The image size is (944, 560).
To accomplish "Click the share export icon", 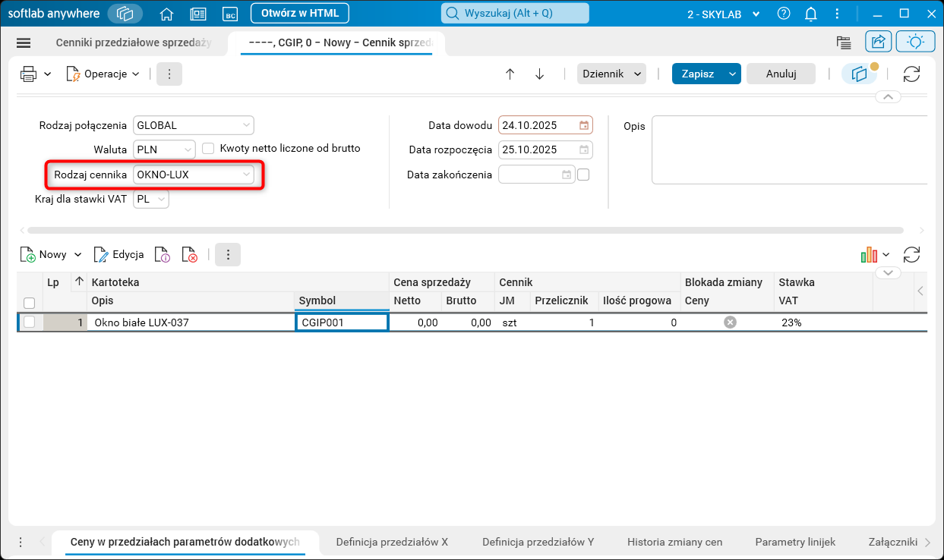I will pyautogui.click(x=879, y=42).
